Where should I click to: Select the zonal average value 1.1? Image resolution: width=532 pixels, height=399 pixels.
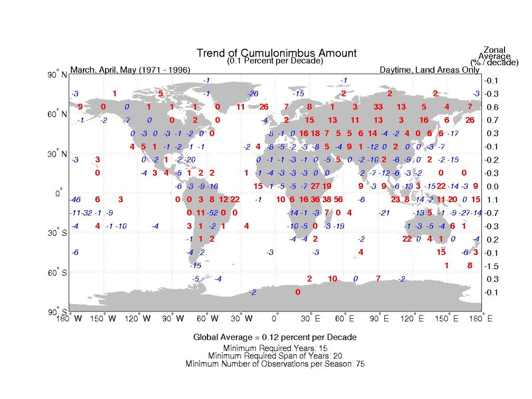coord(491,200)
